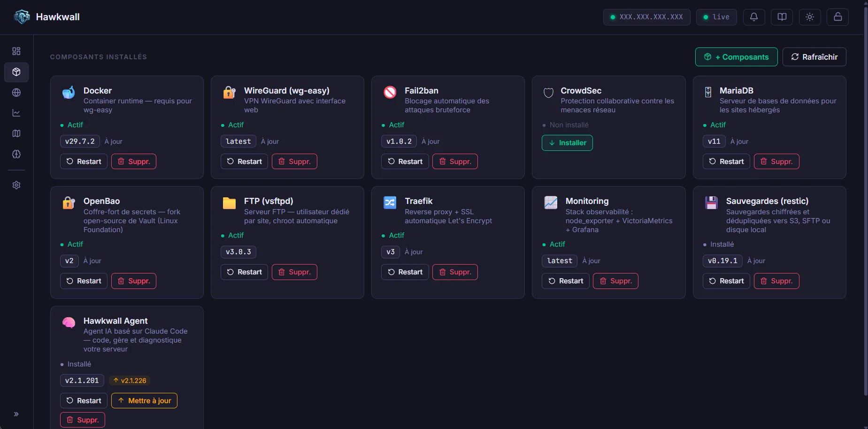Click the notifications bell icon
The width and height of the screenshot is (868, 429).
754,17
